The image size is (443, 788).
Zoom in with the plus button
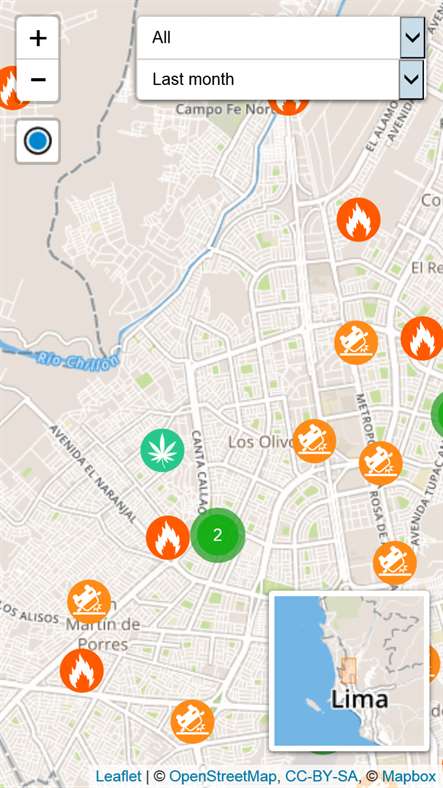pyautogui.click(x=38, y=38)
